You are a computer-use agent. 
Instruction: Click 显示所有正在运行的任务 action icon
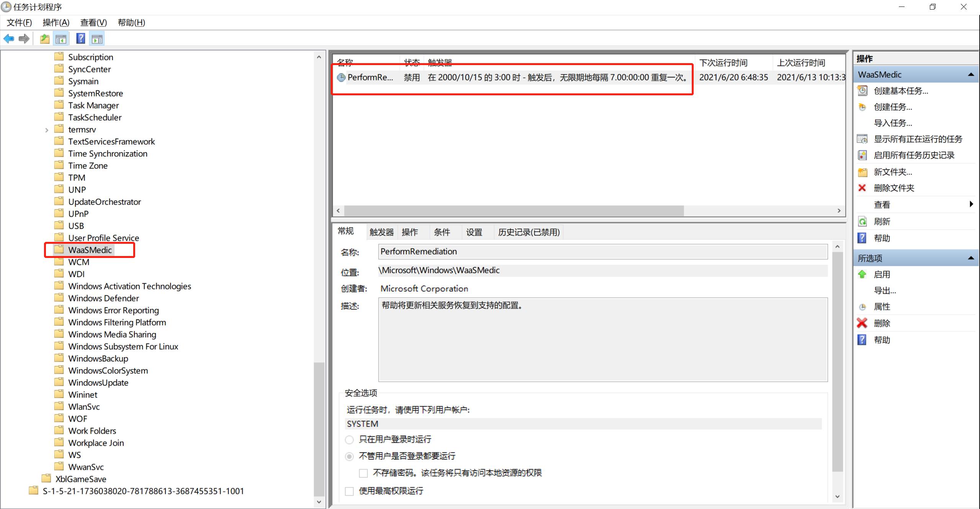pyautogui.click(x=862, y=139)
